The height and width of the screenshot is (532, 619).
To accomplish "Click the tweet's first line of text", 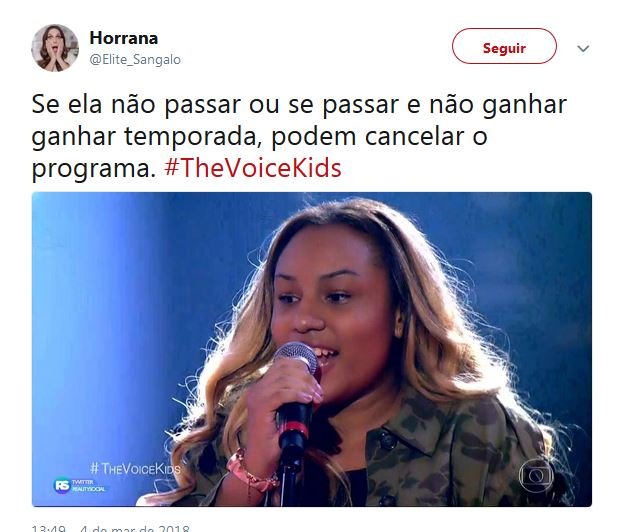I will pyautogui.click(x=299, y=104).
